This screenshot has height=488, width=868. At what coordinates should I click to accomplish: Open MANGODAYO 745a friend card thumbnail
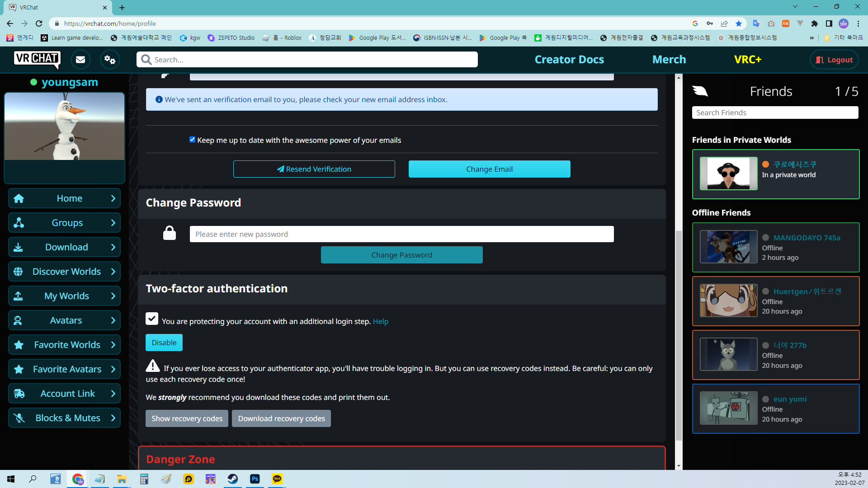tap(728, 247)
